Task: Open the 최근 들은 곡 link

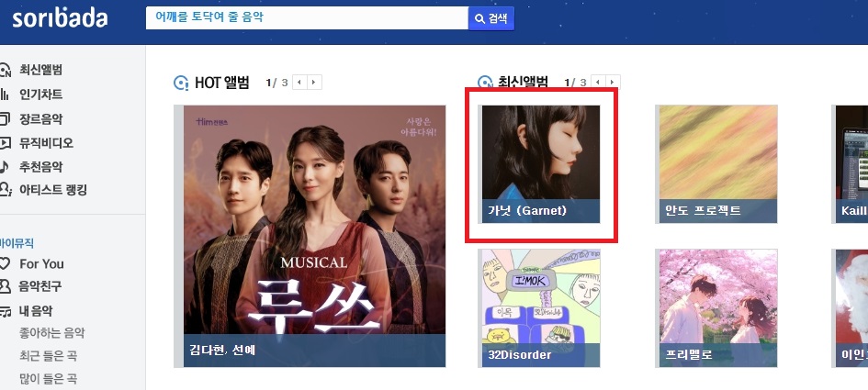Action: tap(48, 356)
